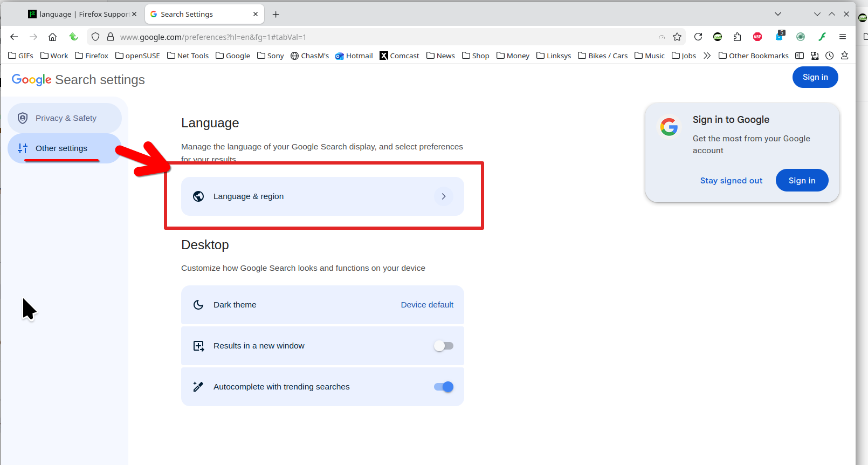Reload the current page

pos(698,37)
